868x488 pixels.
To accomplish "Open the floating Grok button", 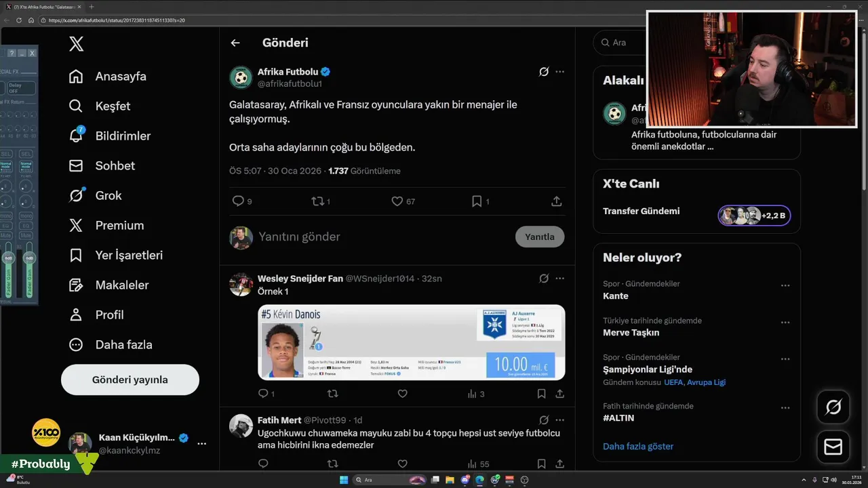I will click(833, 407).
